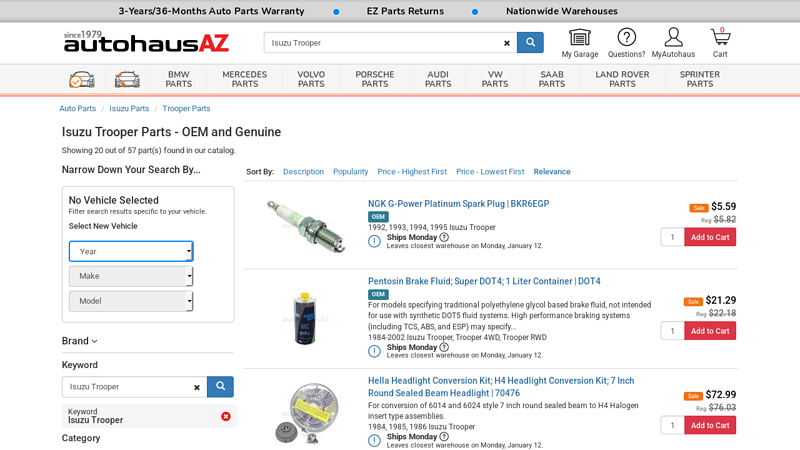Sort by Price - Lowest First
This screenshot has width=800, height=450.
(x=490, y=172)
